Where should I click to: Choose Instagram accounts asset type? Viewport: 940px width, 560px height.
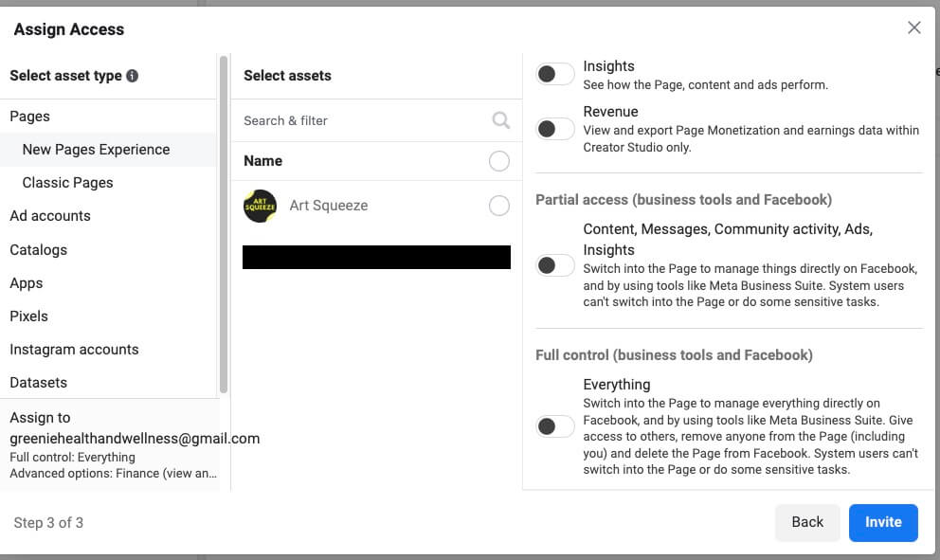click(x=108, y=349)
